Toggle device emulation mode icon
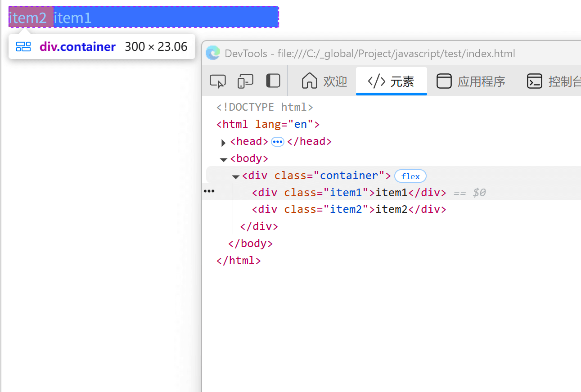Image resolution: width=581 pixels, height=392 pixels. 245,81
